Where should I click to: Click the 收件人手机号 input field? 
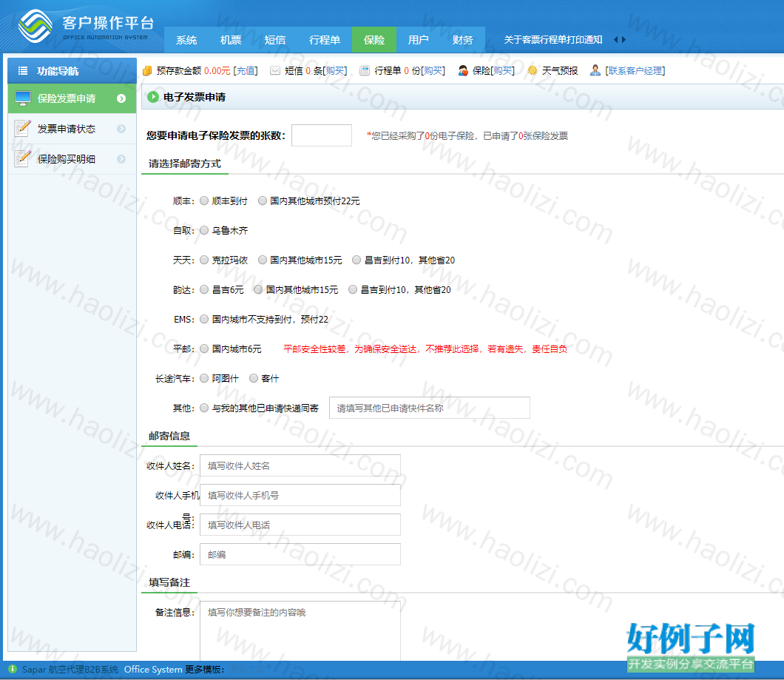[x=300, y=495]
